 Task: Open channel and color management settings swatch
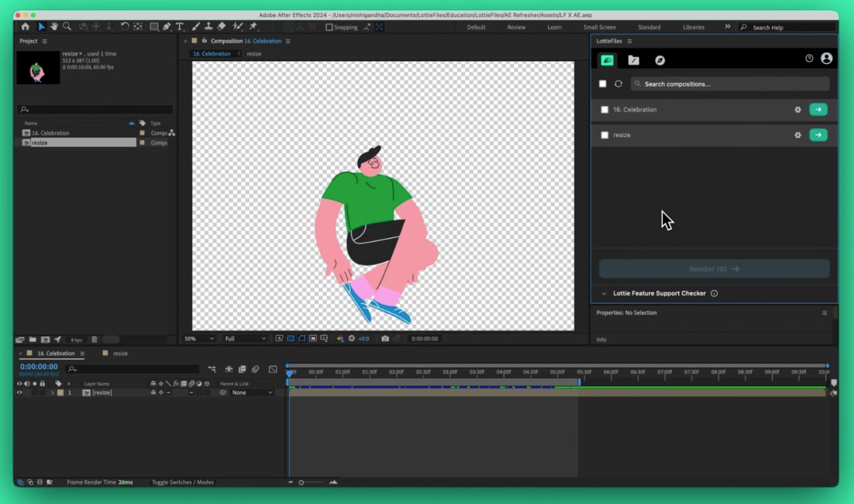coord(339,339)
